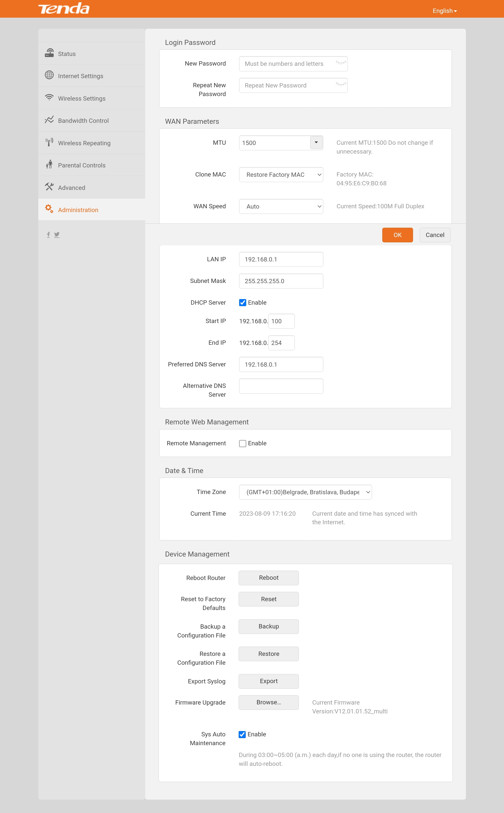Click the Wireless Repeating antenna icon
This screenshot has height=813, width=504.
coord(49,142)
